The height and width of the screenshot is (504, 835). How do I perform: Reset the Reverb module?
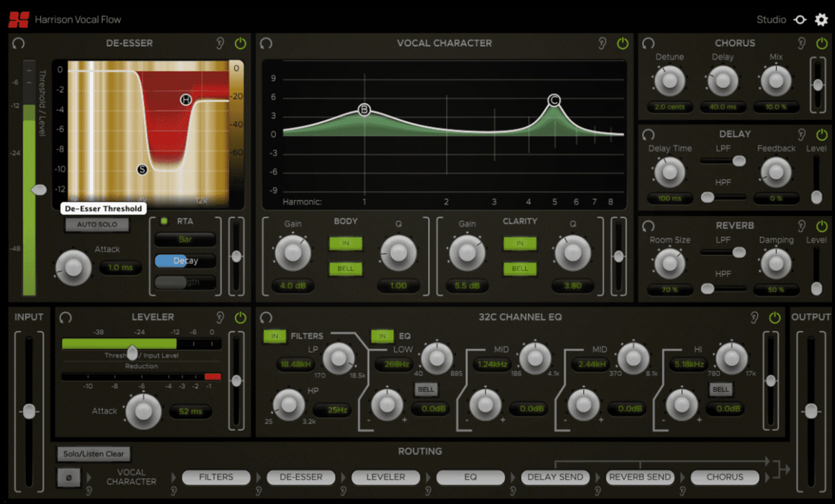(x=648, y=225)
